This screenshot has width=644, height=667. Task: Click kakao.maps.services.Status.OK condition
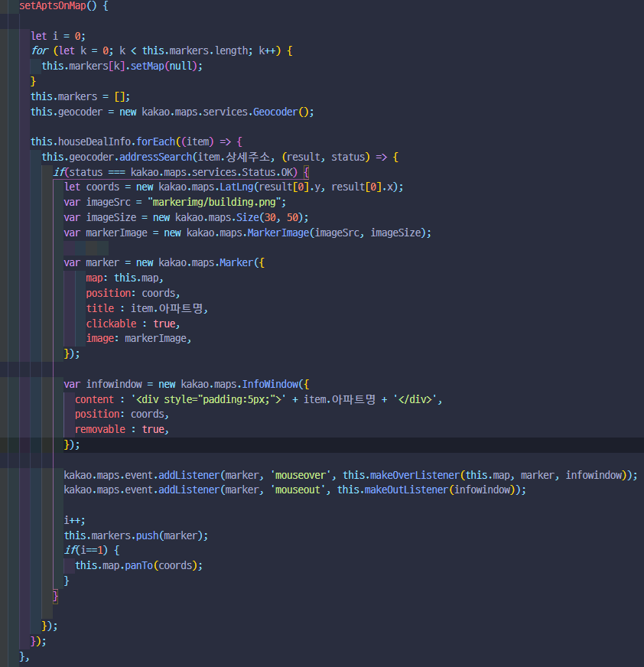(213, 172)
